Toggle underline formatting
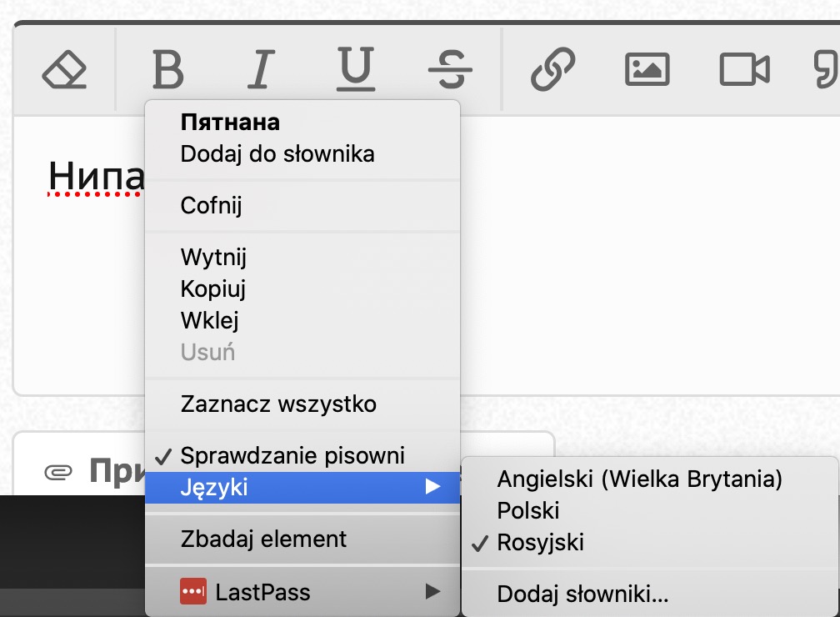 [x=356, y=69]
